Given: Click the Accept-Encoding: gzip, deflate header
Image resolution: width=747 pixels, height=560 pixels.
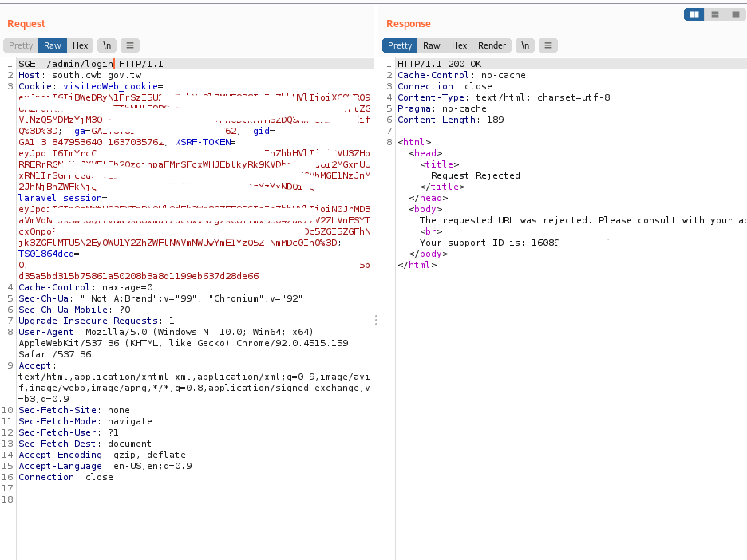Looking at the screenshot, I should (x=102, y=455).
